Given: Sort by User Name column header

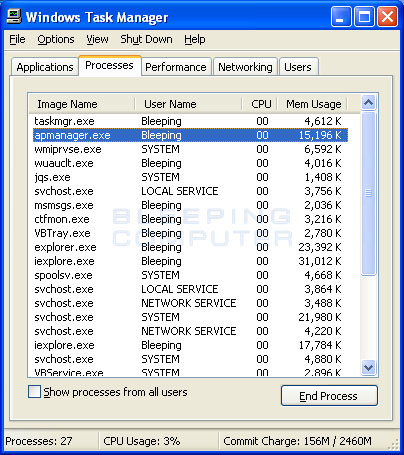Looking at the screenshot, I should tap(188, 104).
